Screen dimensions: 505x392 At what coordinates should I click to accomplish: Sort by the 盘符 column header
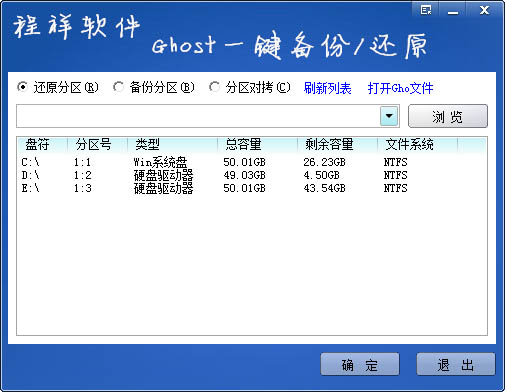(x=42, y=144)
